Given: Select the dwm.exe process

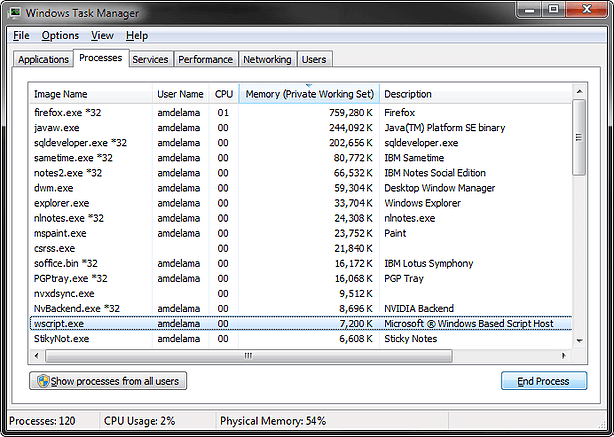Looking at the screenshot, I should 301,188.
